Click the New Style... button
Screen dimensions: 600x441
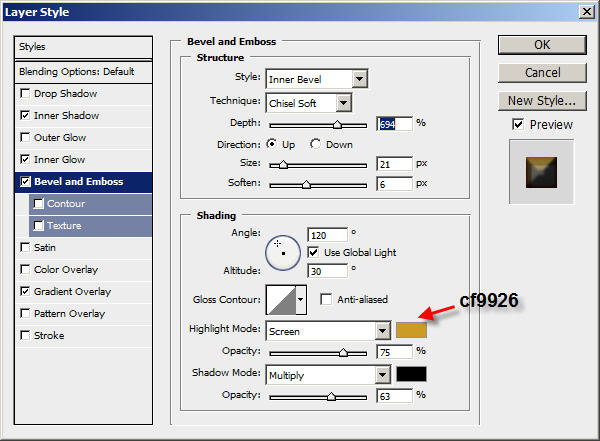pos(542,101)
